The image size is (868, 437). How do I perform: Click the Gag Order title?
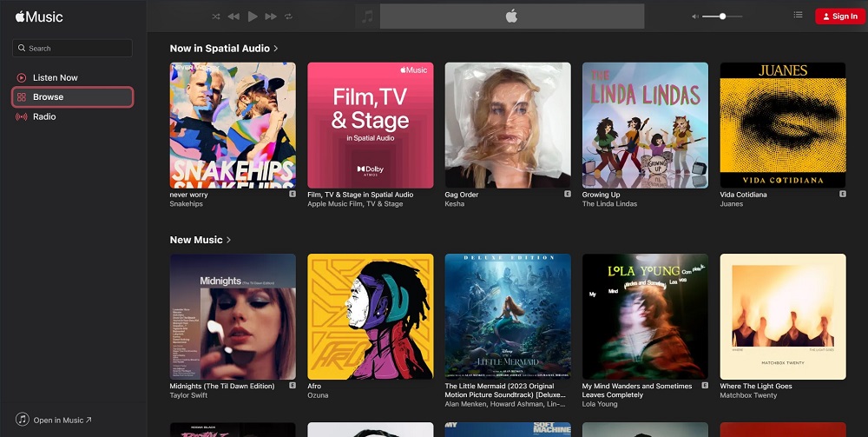click(x=462, y=195)
